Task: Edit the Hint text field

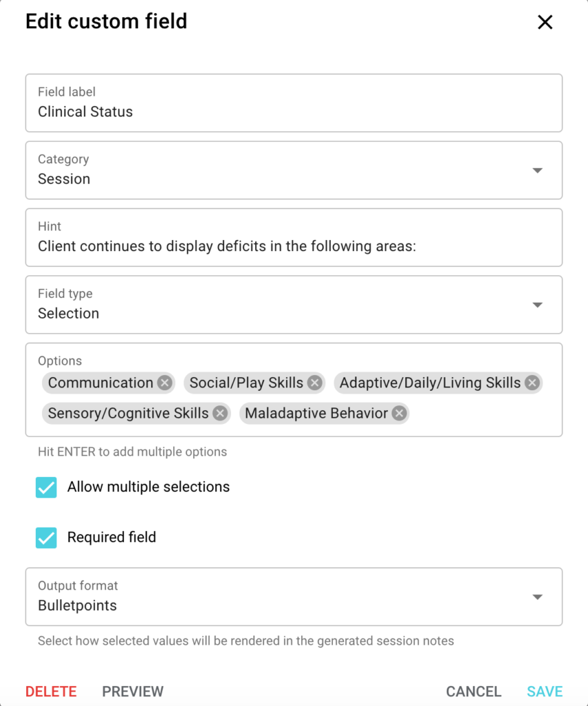Action: [276, 246]
